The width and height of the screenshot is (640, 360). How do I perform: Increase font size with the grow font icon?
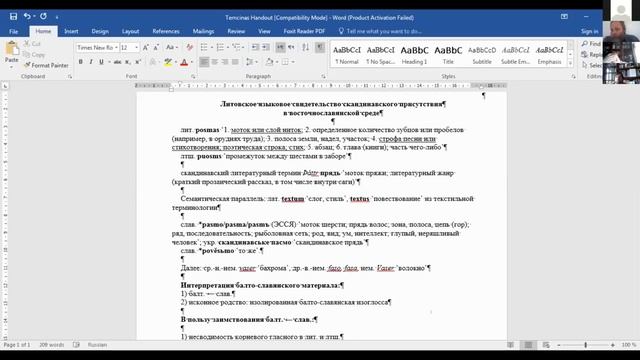146,48
